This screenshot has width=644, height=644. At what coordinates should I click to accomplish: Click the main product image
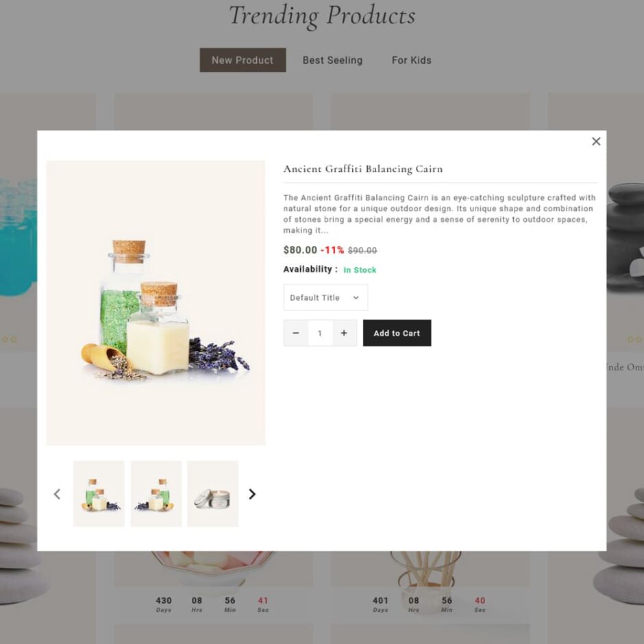156,303
